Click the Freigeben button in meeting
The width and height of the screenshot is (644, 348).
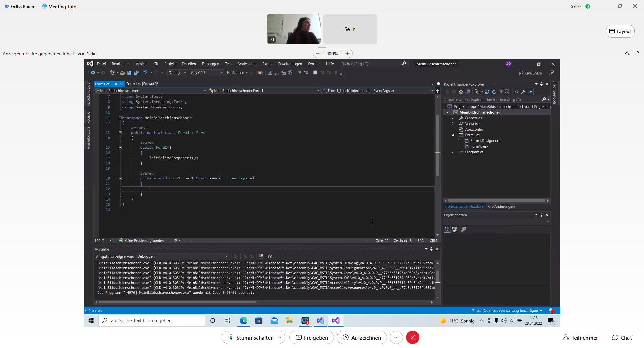[312, 338]
